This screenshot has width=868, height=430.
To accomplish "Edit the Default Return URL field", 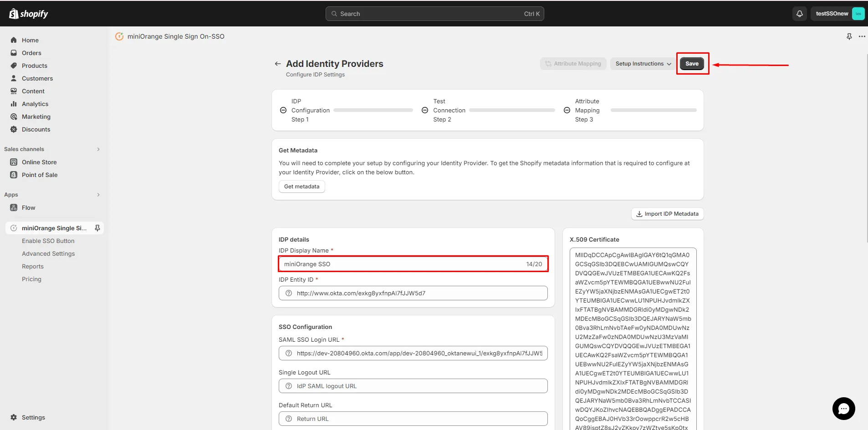I will pos(413,419).
